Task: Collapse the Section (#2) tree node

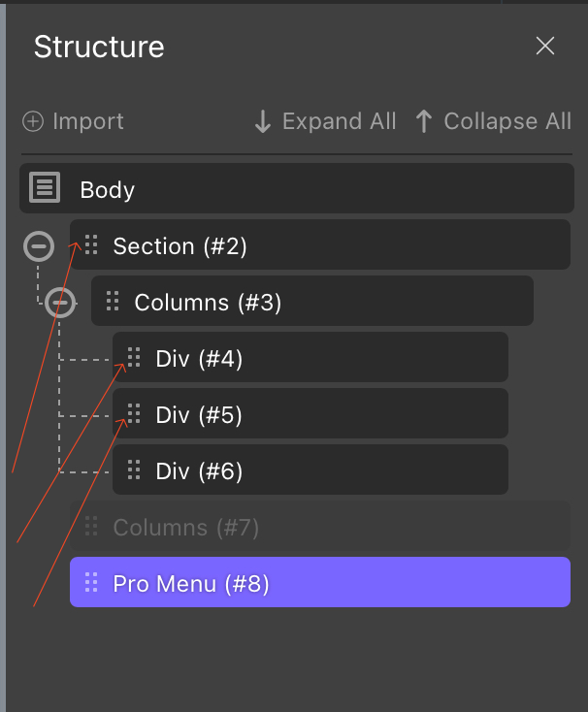Action: coord(39,246)
